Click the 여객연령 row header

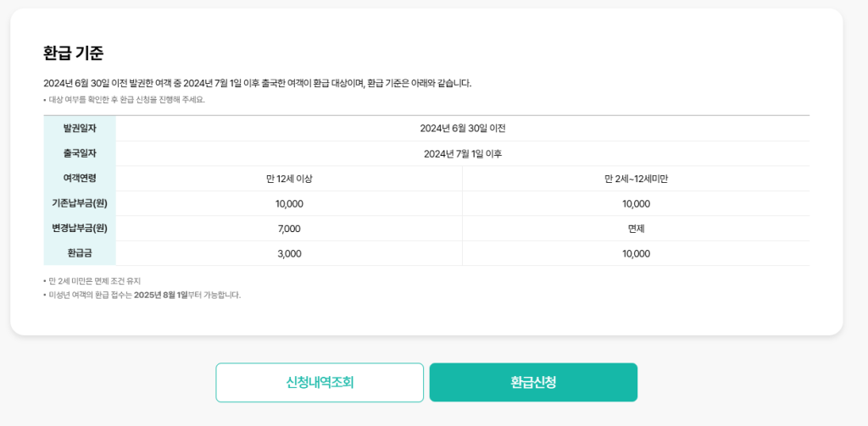tap(80, 178)
